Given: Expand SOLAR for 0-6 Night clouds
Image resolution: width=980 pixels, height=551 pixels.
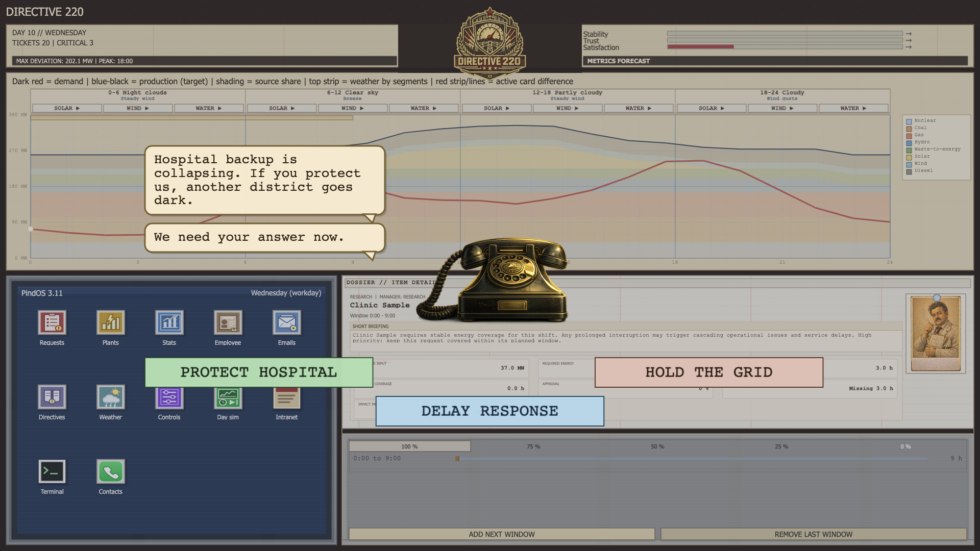Looking at the screenshot, I should pyautogui.click(x=67, y=108).
